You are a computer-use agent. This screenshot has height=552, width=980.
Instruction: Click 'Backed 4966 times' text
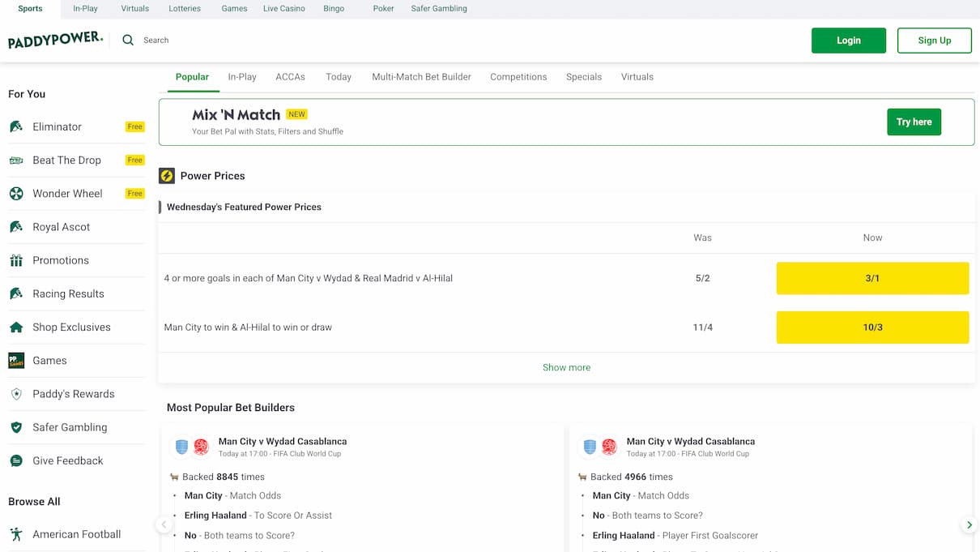(632, 477)
